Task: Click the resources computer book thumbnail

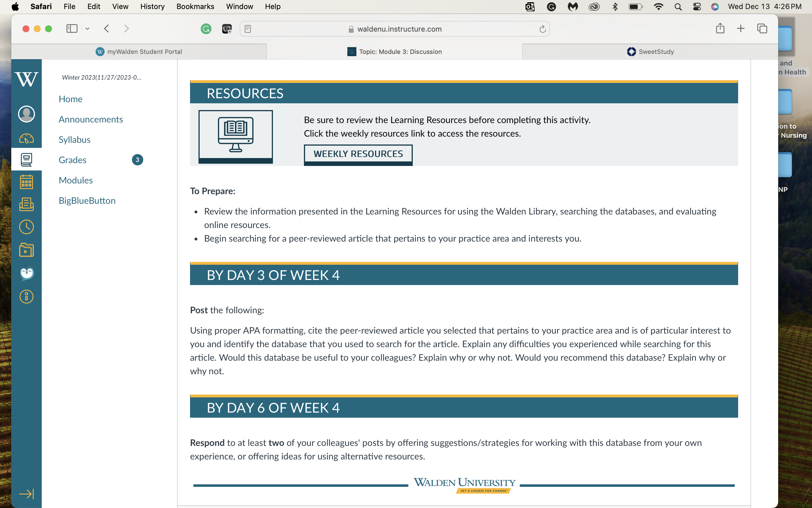Action: pyautogui.click(x=235, y=137)
